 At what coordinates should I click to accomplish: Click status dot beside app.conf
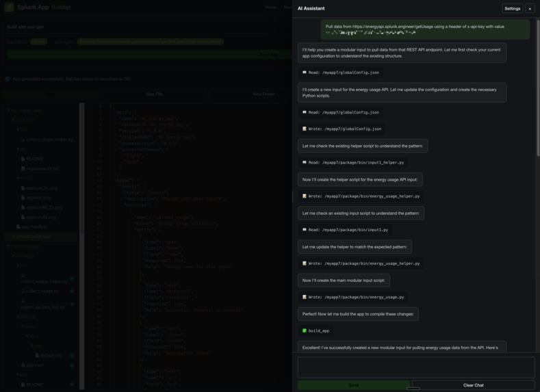(x=73, y=365)
